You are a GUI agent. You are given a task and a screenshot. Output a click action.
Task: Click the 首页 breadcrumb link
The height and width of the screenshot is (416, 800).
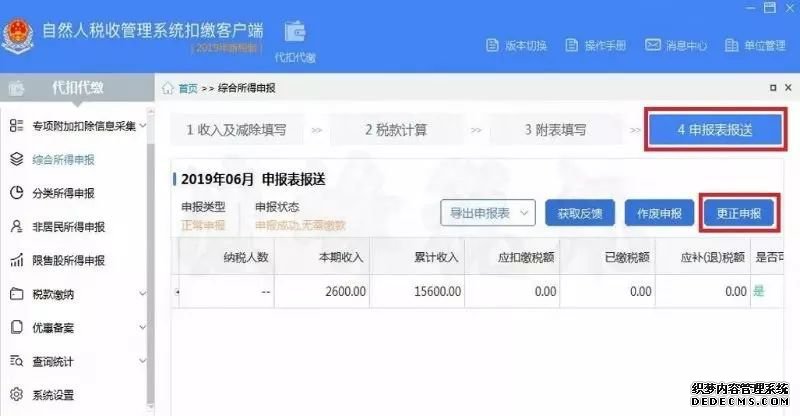point(188,88)
